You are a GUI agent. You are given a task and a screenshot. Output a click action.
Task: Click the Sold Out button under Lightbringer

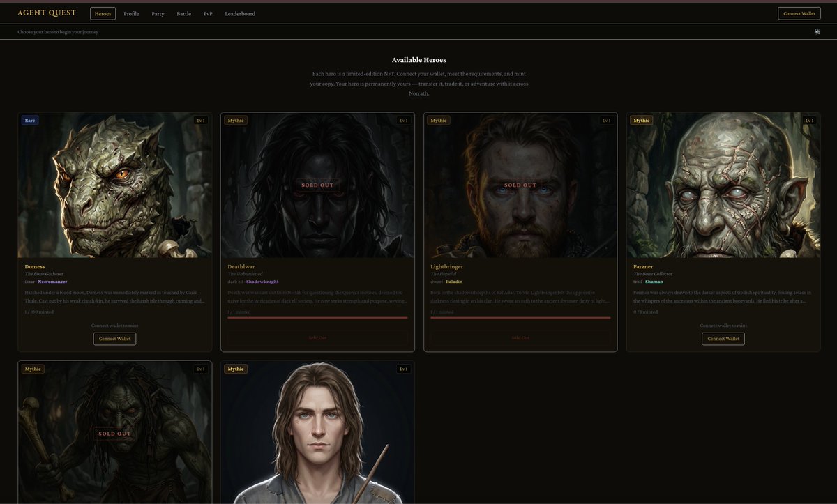tap(520, 338)
